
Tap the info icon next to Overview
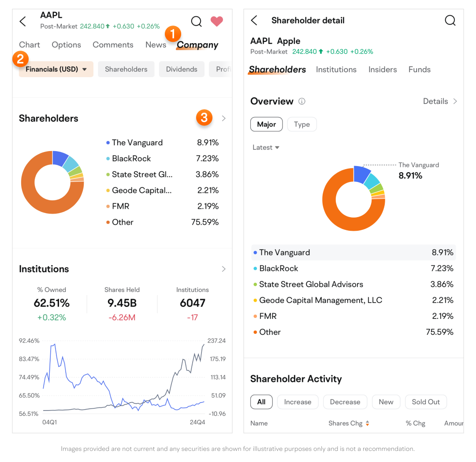click(x=302, y=101)
